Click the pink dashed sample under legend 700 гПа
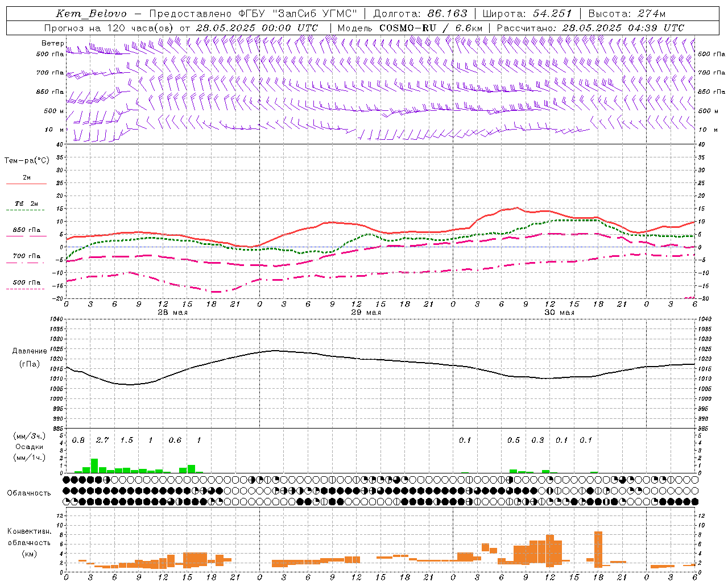728x582 pixels. pos(26,263)
